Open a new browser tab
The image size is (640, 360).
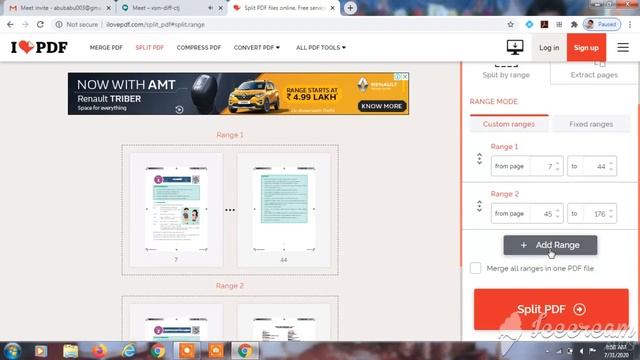(350, 8)
